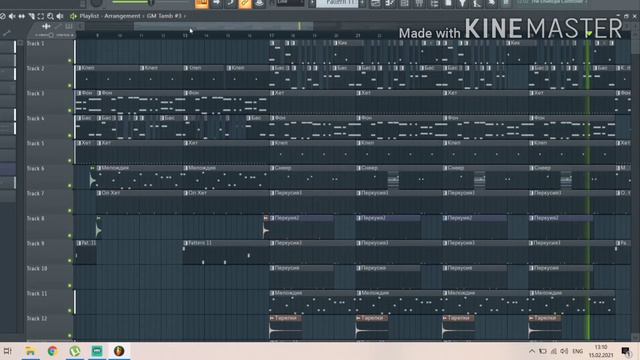640x360 pixels.
Task: Click the Track 5 header label
Action: click(36, 144)
